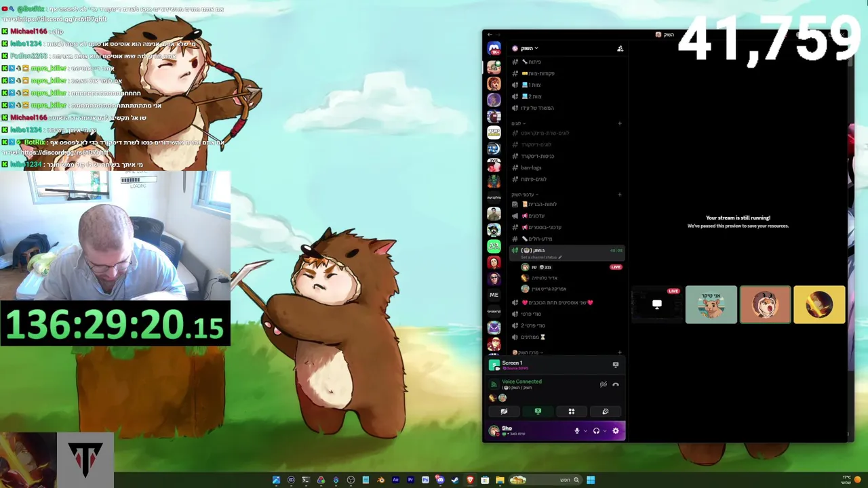Join the סודי פרטי 2 voice channel

tap(567, 325)
